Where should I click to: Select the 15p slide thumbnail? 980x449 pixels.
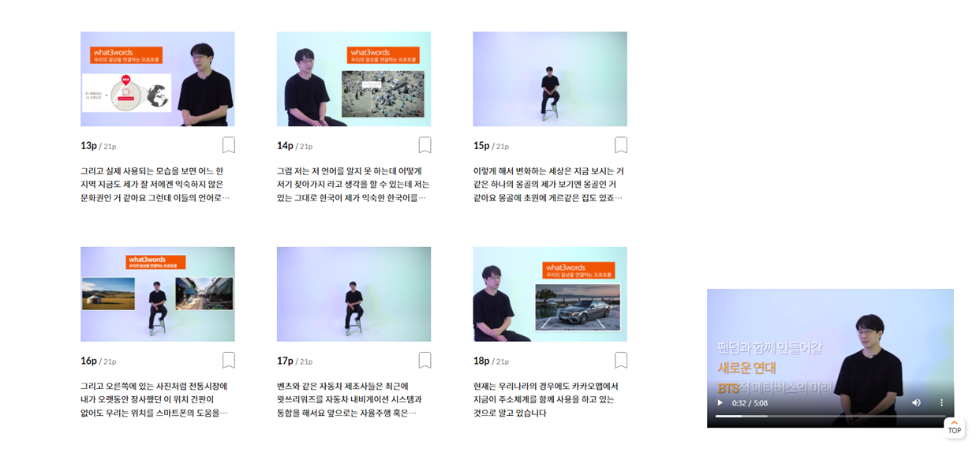(x=550, y=79)
